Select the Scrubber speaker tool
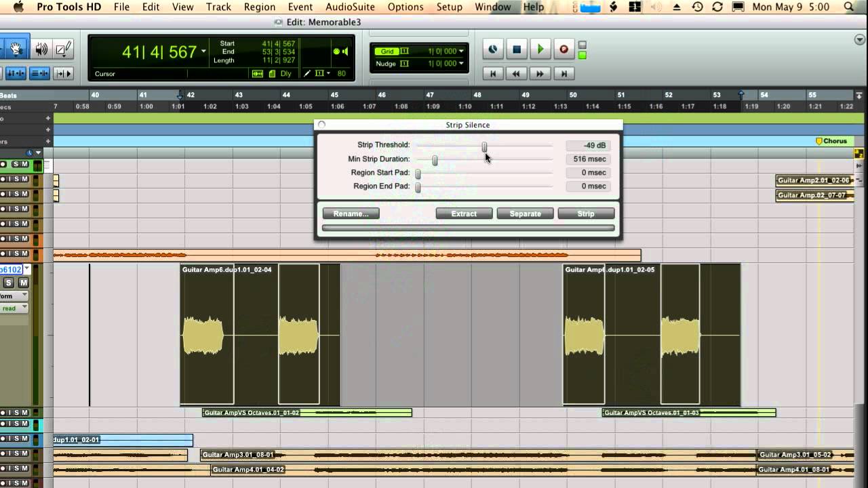This screenshot has height=488, width=868. point(42,49)
